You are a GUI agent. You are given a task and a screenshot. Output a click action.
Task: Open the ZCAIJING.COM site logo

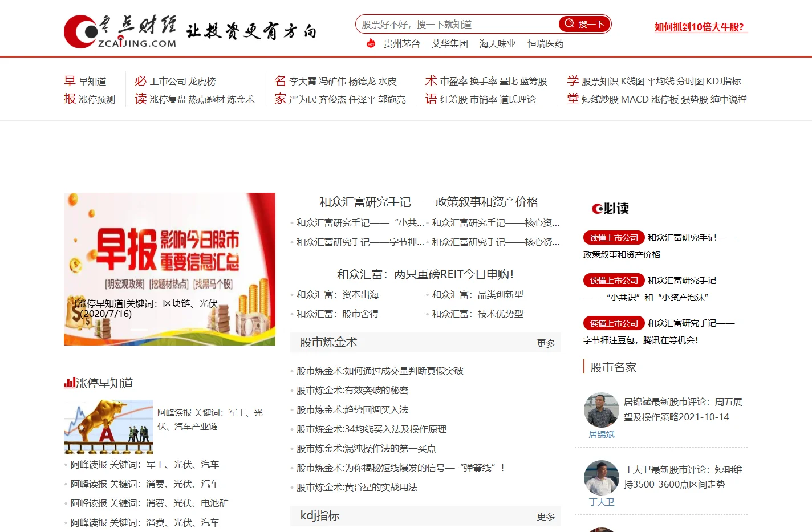point(120,31)
